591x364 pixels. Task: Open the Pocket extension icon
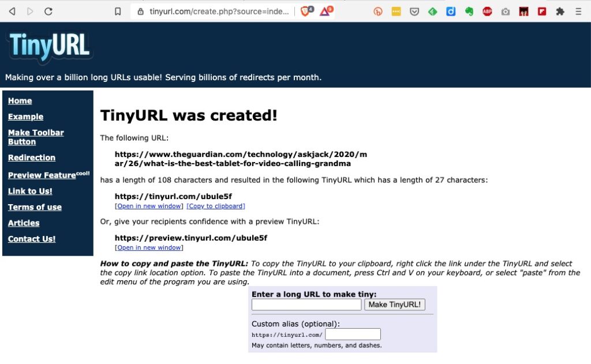pos(414,12)
